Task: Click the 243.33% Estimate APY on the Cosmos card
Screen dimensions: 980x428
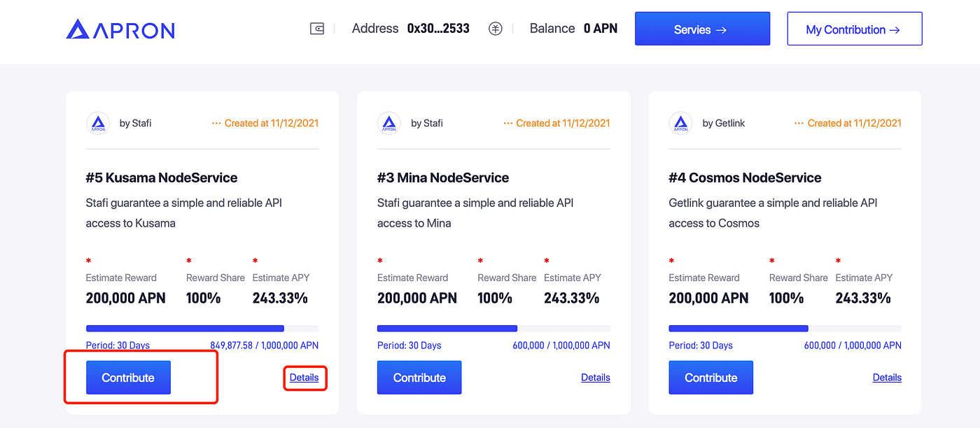Action: pos(863,298)
